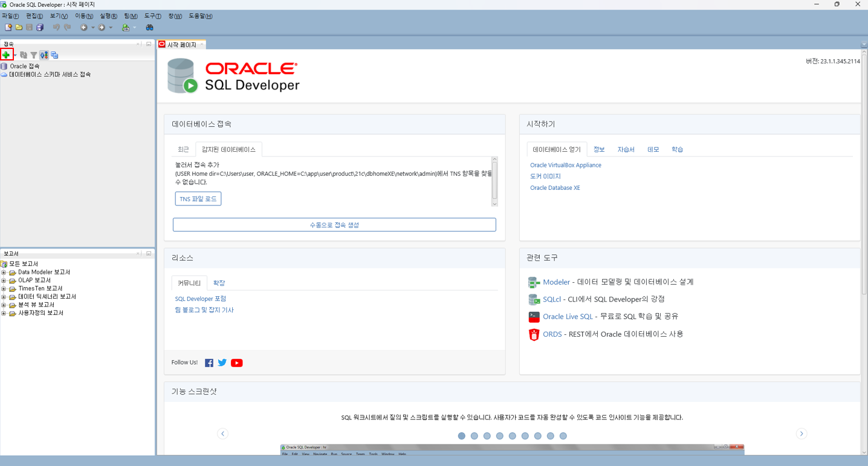Switch to the 데모 tab
Screen dimensions: 868x466
pos(653,149)
